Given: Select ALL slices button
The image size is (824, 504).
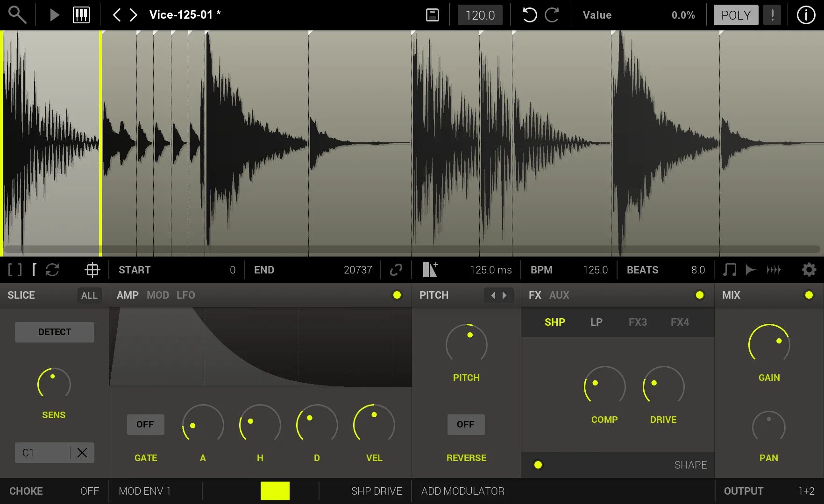Looking at the screenshot, I should 89,295.
